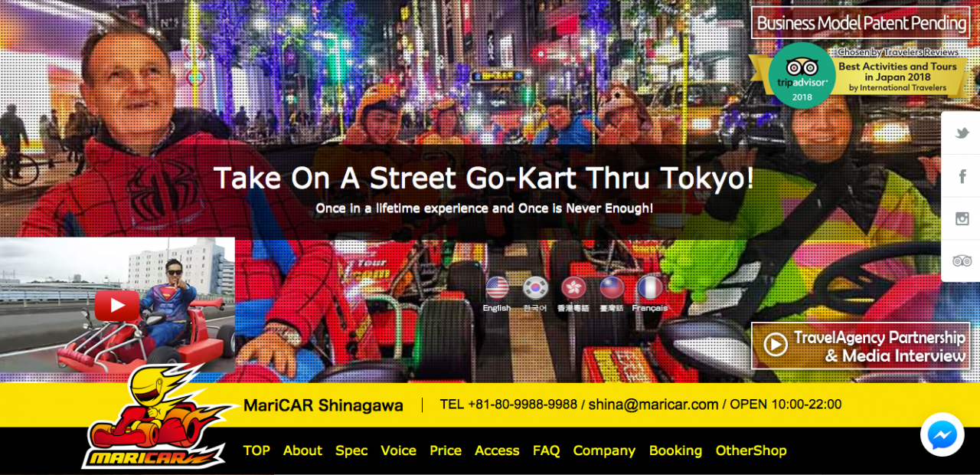This screenshot has width=980, height=475.
Task: Click Travel Agency Partnership & Media Interview
Action: [861, 346]
